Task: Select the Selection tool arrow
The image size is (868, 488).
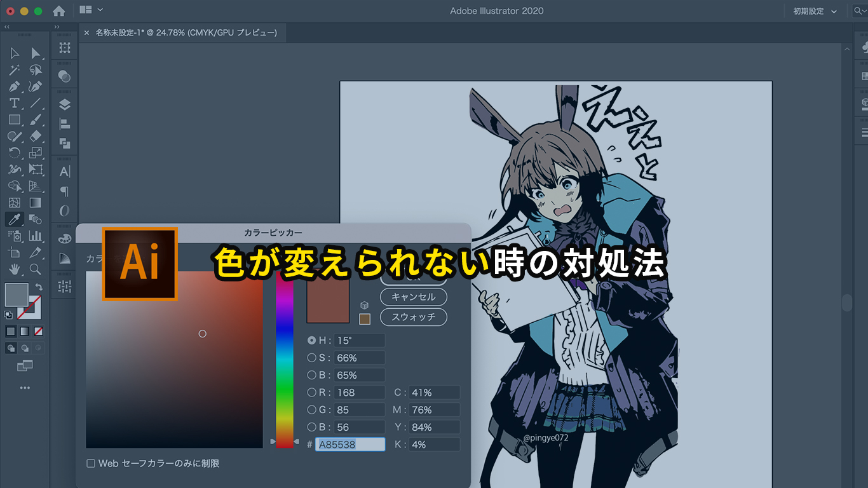Action: [x=14, y=53]
